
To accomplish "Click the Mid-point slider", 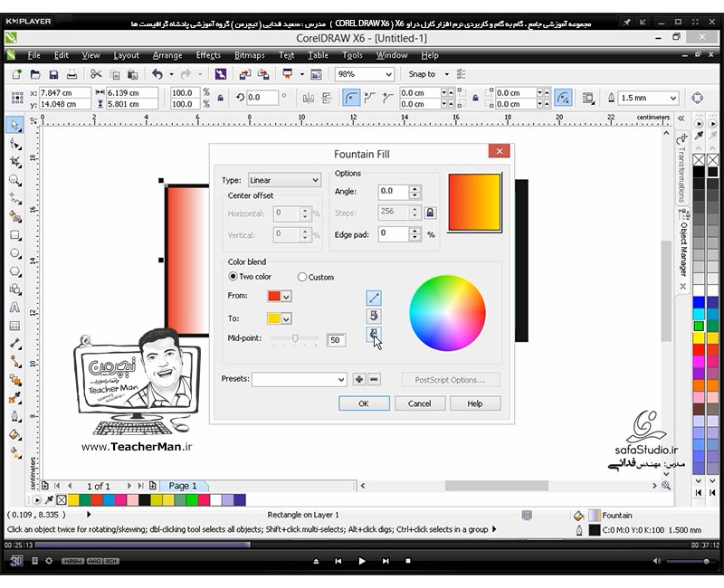I will (295, 338).
